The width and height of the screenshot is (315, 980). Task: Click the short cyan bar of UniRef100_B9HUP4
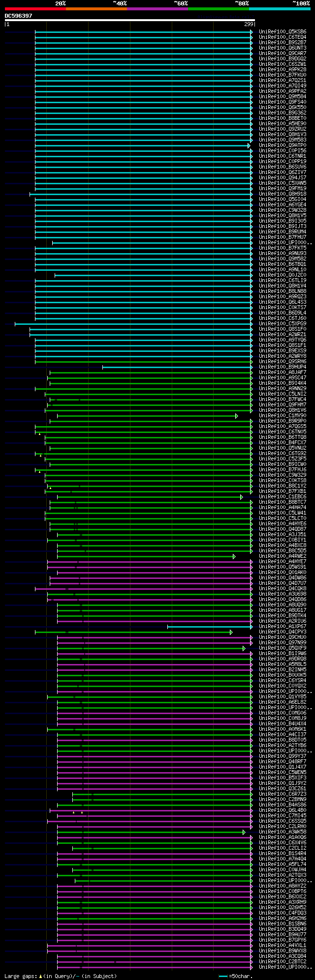tap(177, 367)
